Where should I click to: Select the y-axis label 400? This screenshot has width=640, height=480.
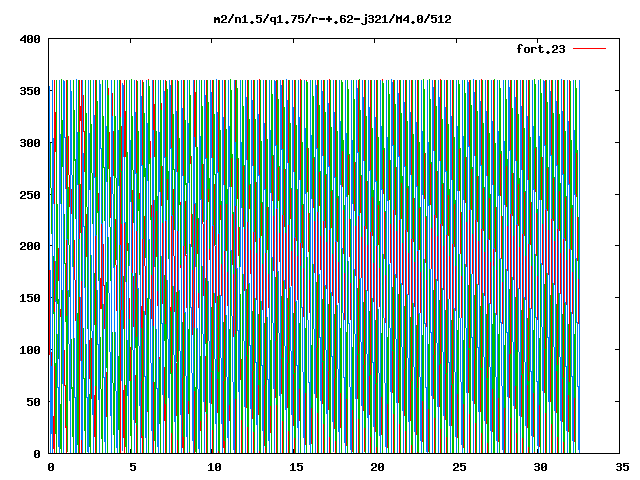point(30,39)
